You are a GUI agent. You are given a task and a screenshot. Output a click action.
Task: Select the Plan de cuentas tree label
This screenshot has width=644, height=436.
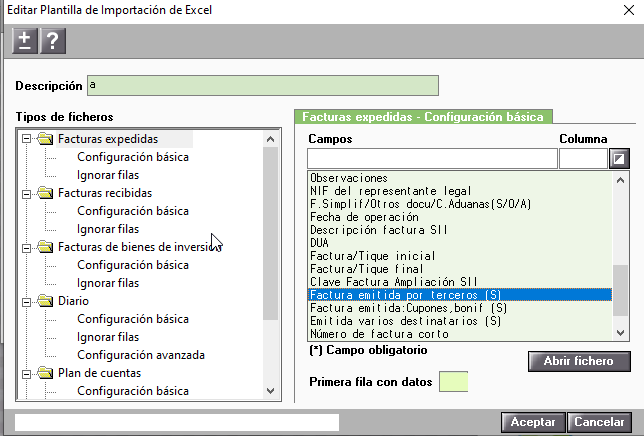click(x=99, y=373)
